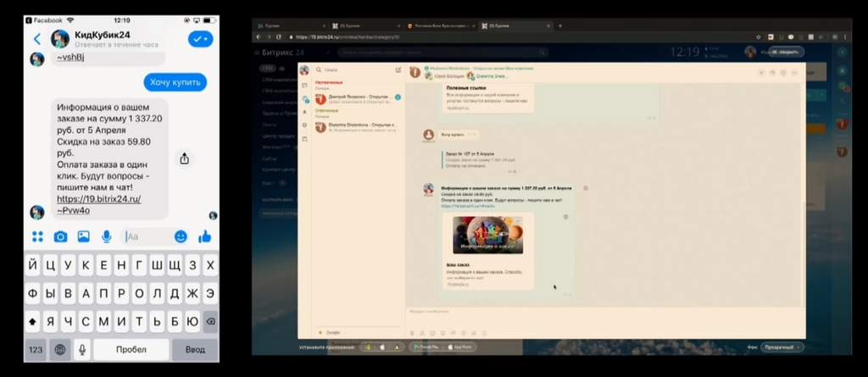Viewport: 868px width, 377px height.
Task: Tap the back arrow in Messenger header
Action: coord(37,39)
